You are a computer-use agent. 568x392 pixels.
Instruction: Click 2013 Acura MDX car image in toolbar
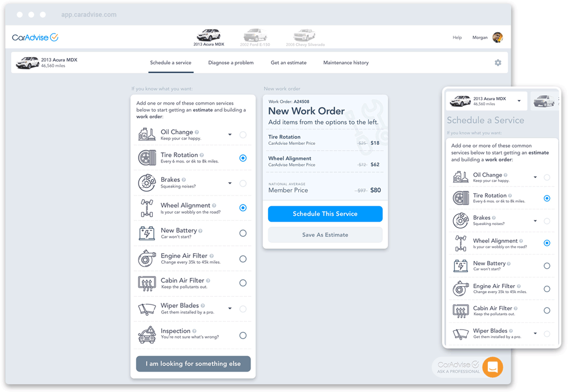pos(27,62)
